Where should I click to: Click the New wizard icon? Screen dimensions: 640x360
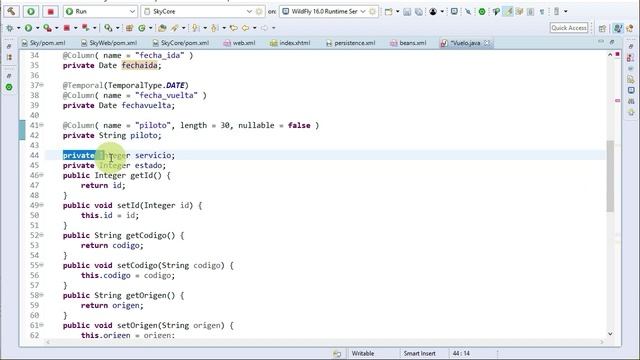[x=389, y=12]
